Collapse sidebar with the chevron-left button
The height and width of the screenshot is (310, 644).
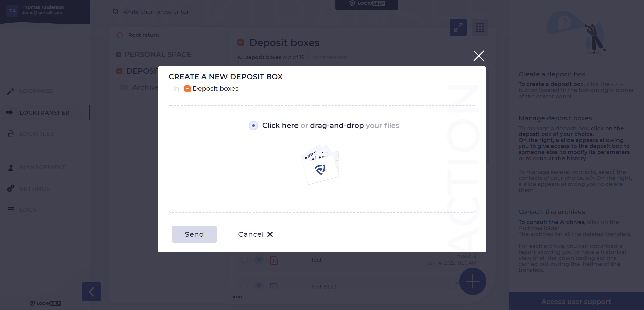(91, 292)
